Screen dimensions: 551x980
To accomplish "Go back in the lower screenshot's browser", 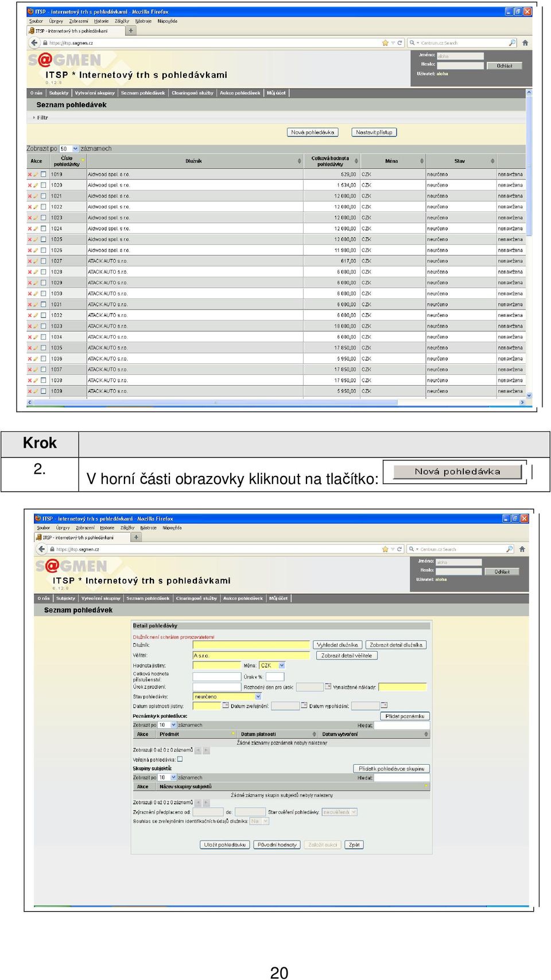I will coord(41,549).
